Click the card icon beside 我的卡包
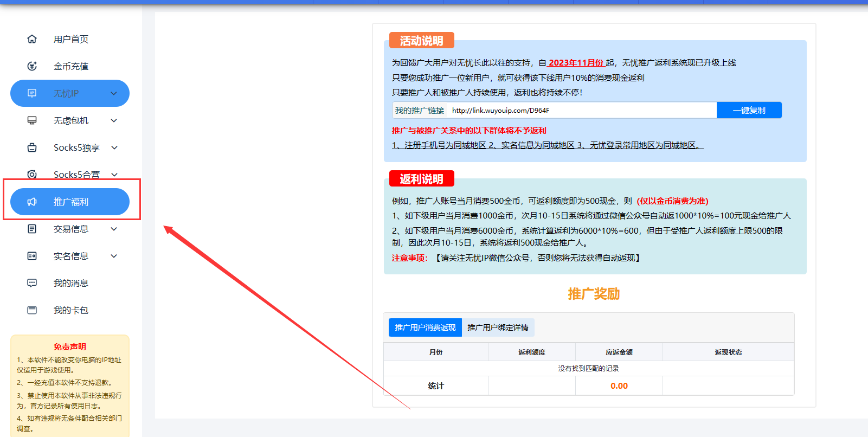The image size is (868, 437). pos(32,310)
